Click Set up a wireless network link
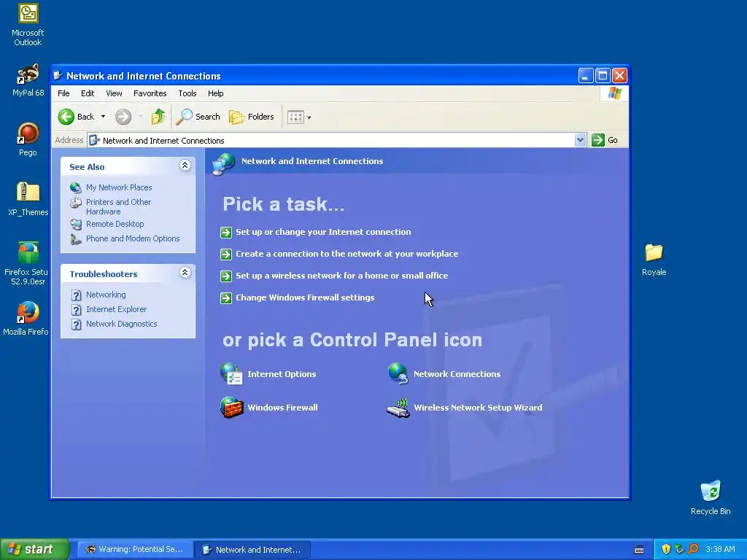 (341, 276)
